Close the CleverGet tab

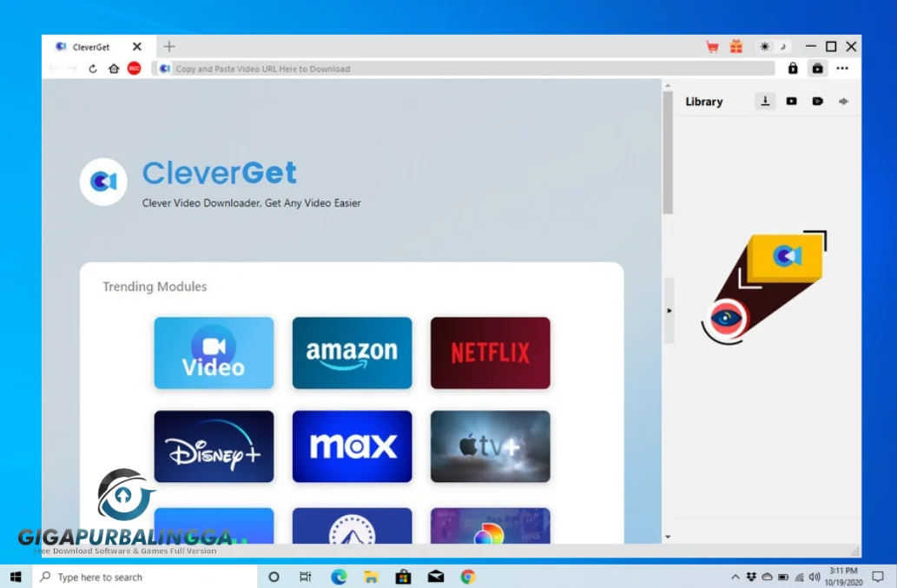(136, 46)
